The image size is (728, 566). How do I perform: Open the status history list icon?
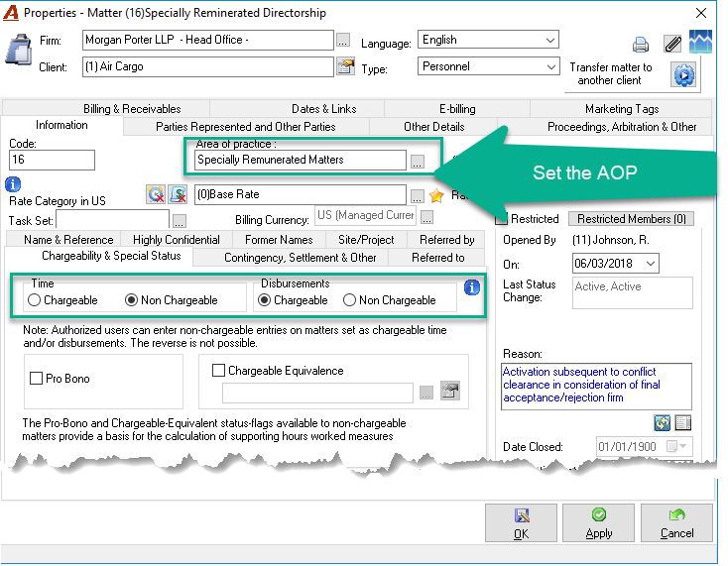coord(683,422)
